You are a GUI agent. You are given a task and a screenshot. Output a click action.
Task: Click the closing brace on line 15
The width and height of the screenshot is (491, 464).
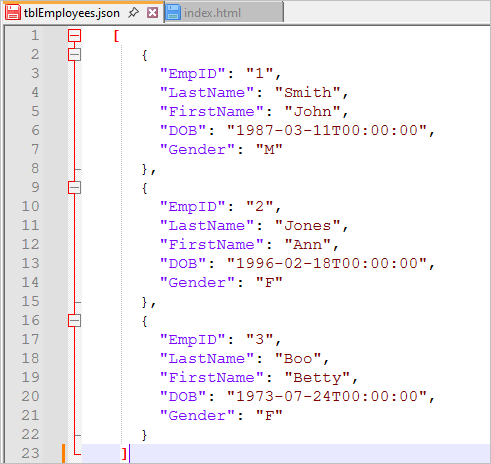click(144, 302)
